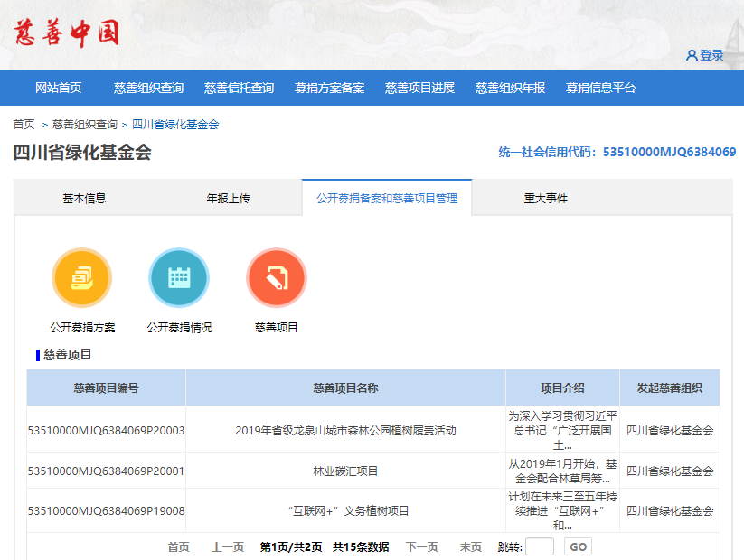Switch to the 重大事件 tab
This screenshot has height=560, width=744.
[546, 198]
